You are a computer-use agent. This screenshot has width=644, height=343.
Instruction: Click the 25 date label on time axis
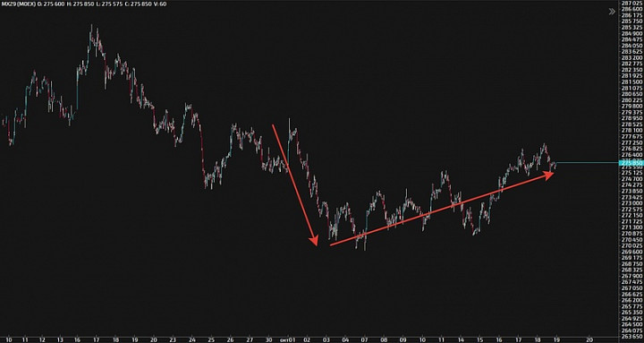pos(211,339)
